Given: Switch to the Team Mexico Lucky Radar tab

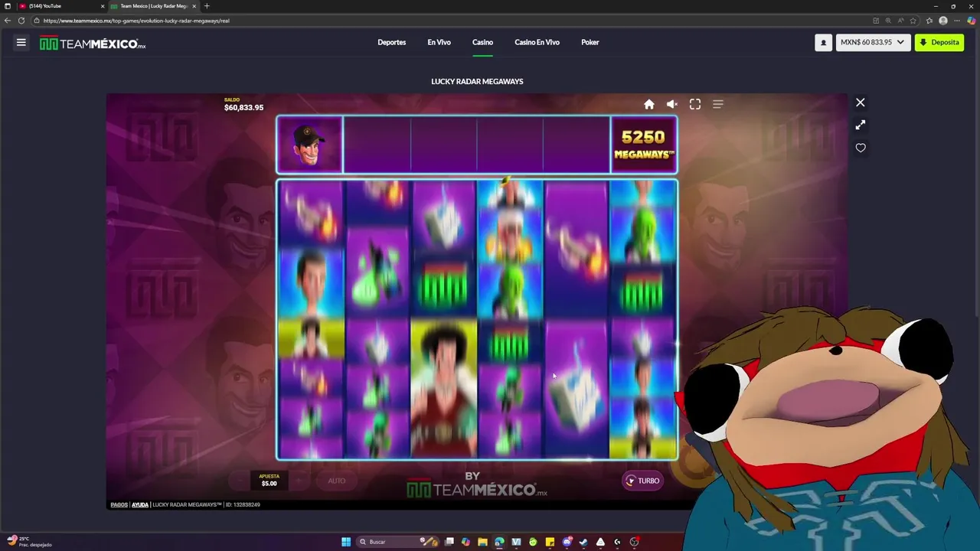Looking at the screenshot, I should 153,6.
